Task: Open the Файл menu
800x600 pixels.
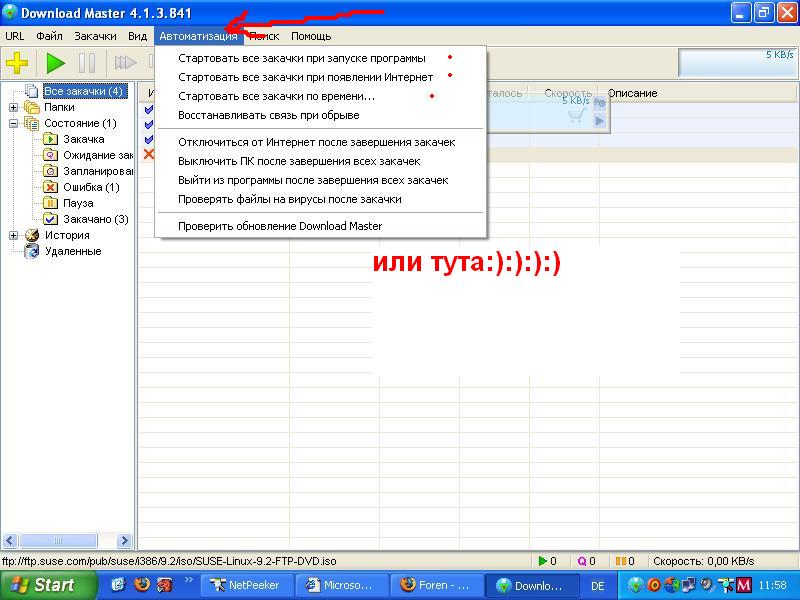Action: pos(49,36)
